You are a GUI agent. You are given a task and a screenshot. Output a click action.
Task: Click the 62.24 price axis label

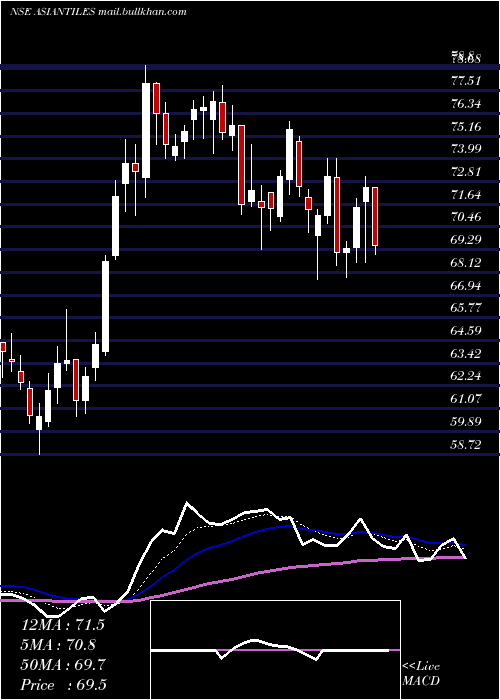(466, 375)
